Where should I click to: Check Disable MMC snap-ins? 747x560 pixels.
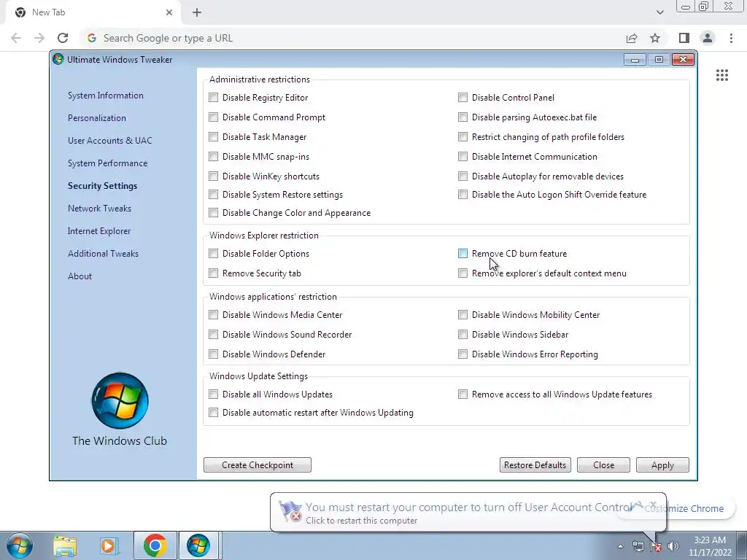tap(214, 157)
